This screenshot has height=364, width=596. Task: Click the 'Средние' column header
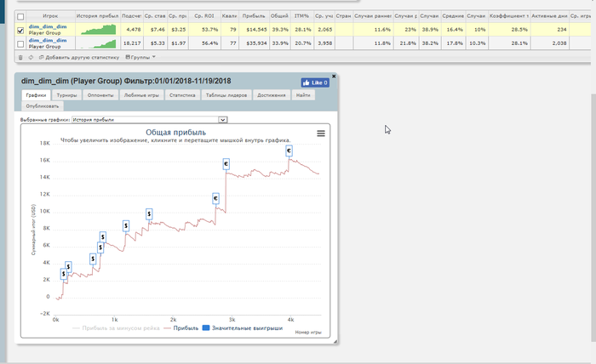[453, 16]
